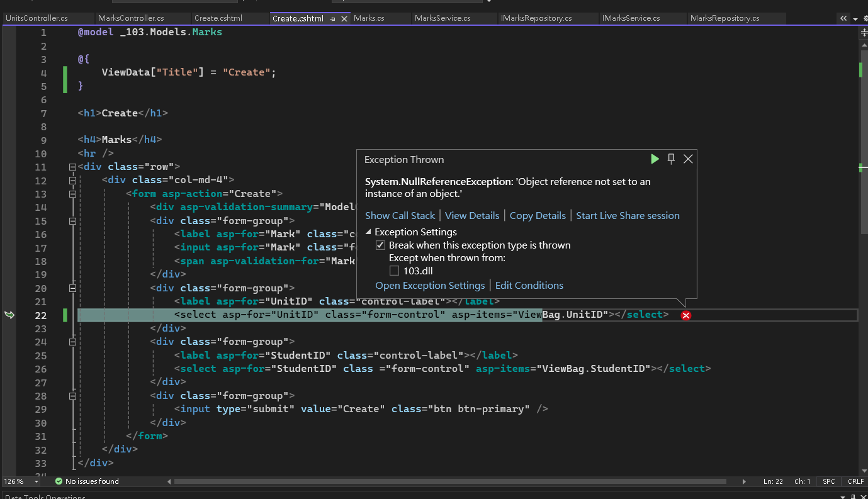
Task: Click the Open Exception Settings link
Action: tap(430, 286)
